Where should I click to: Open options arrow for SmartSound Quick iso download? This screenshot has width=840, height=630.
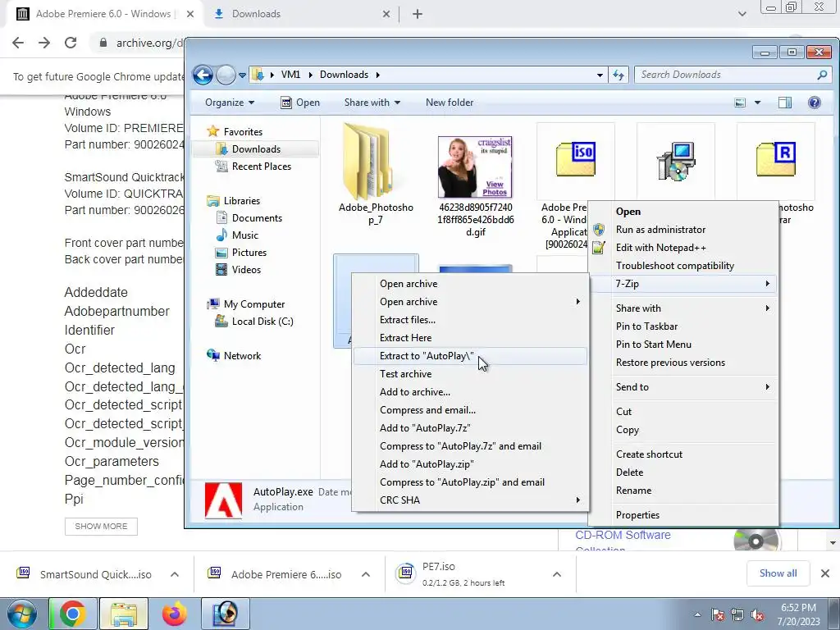pyautogui.click(x=175, y=574)
